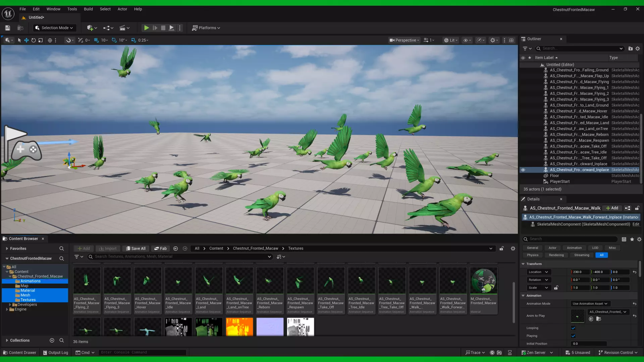This screenshot has width=644, height=362.
Task: Open the Revision Control menu
Action: point(618,353)
